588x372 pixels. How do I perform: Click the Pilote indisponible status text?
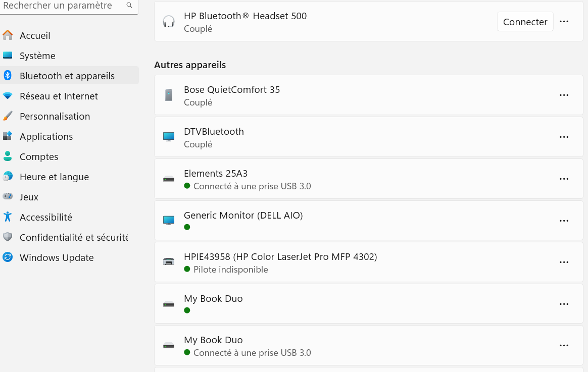[231, 270]
